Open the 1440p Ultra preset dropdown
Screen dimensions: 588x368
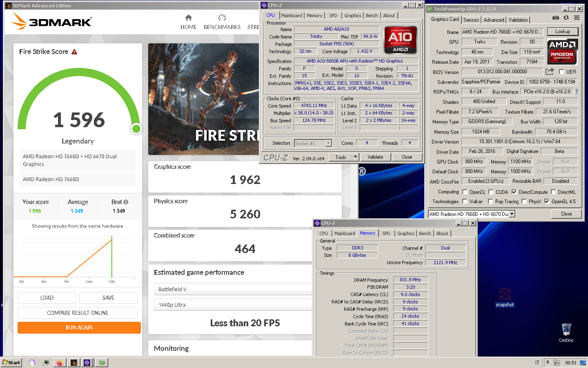[x=233, y=305]
